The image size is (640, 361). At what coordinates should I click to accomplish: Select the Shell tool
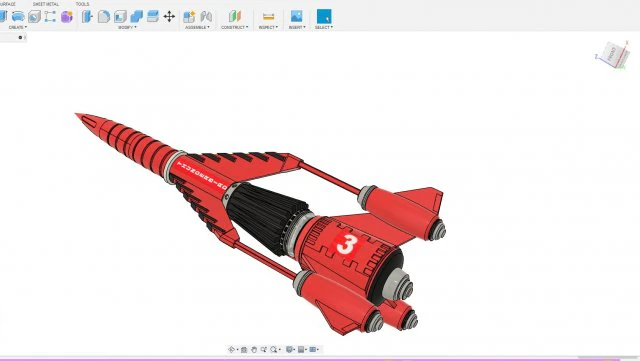(120, 16)
